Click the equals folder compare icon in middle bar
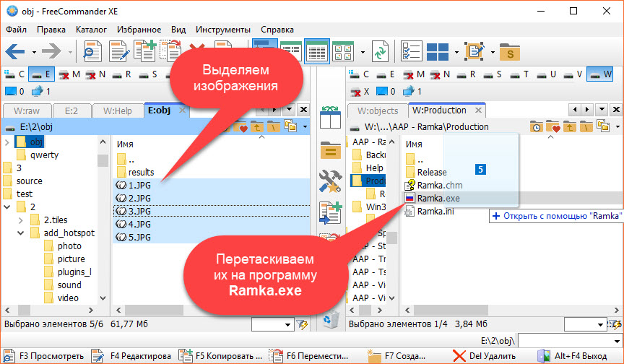Screen dimensions: 624x364 point(331,149)
